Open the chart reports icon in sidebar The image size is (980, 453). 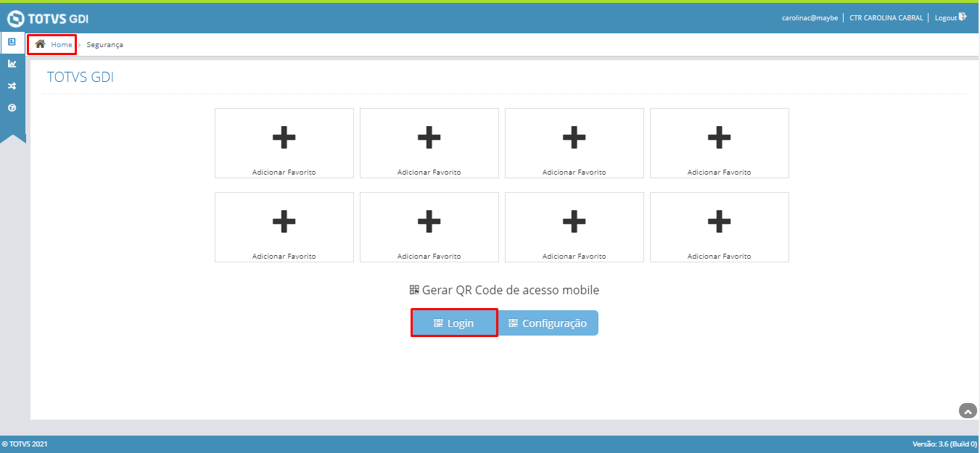(12, 64)
